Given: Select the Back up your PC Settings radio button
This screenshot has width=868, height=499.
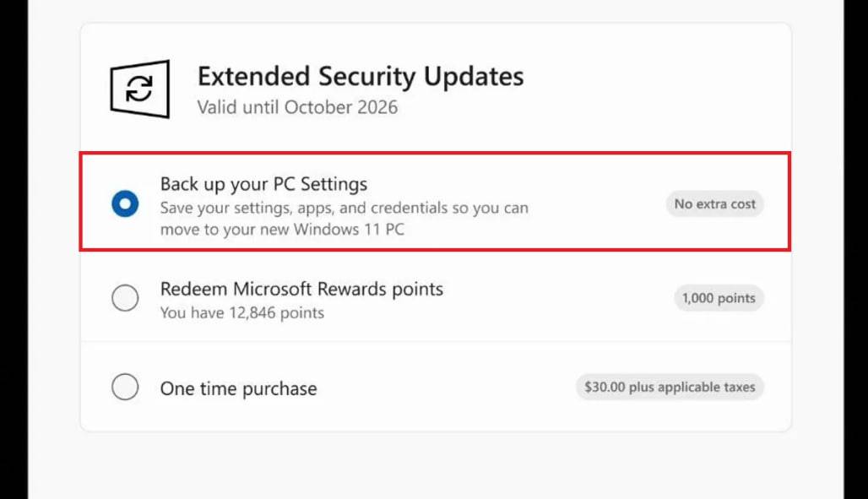Looking at the screenshot, I should [125, 203].
